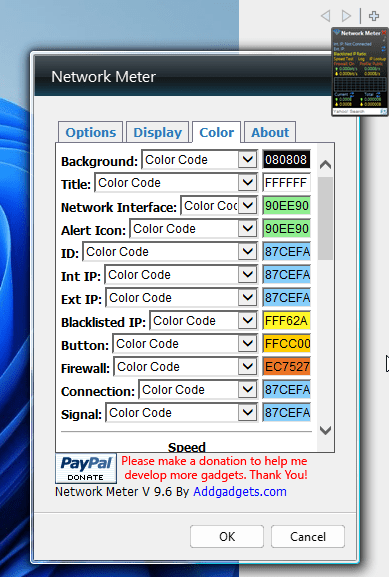Viewport: 389px width, 577px height.
Task: Click the Speed section heading
Action: pyautogui.click(x=187, y=447)
